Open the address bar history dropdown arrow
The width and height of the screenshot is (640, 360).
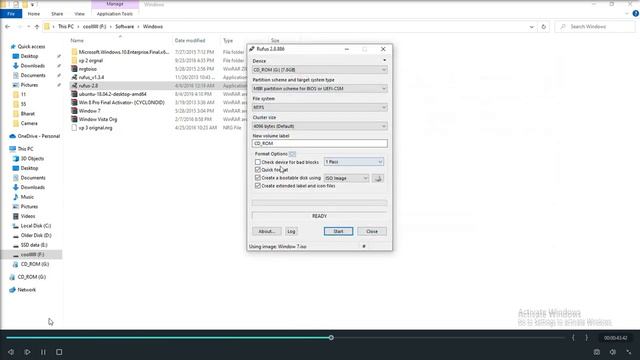coord(531,27)
